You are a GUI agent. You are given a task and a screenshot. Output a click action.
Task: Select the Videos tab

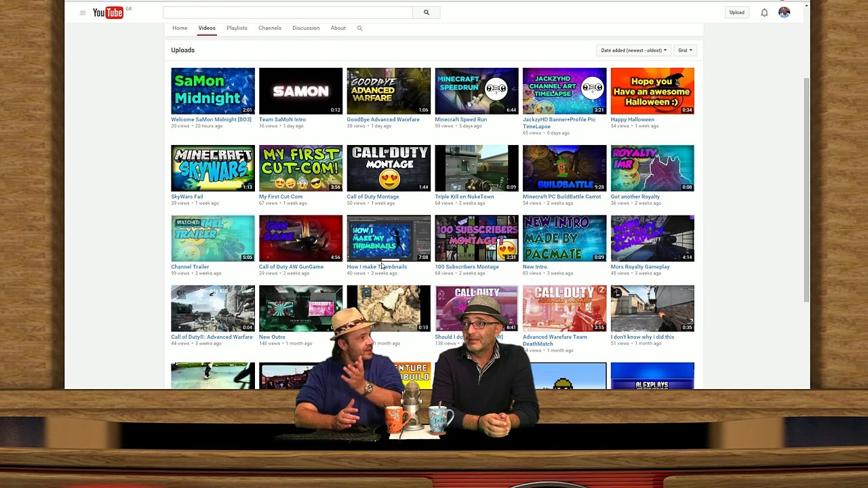207,28
